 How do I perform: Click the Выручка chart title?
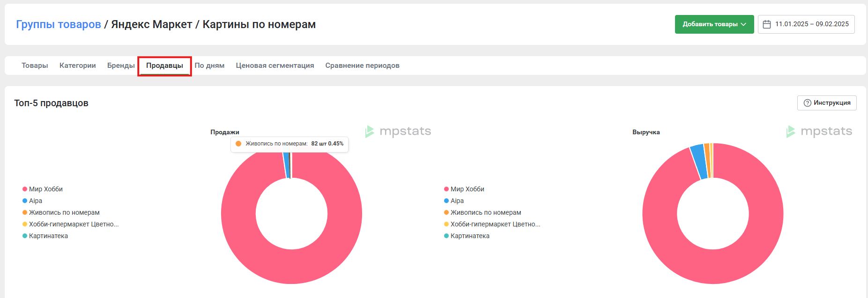pyautogui.click(x=646, y=132)
